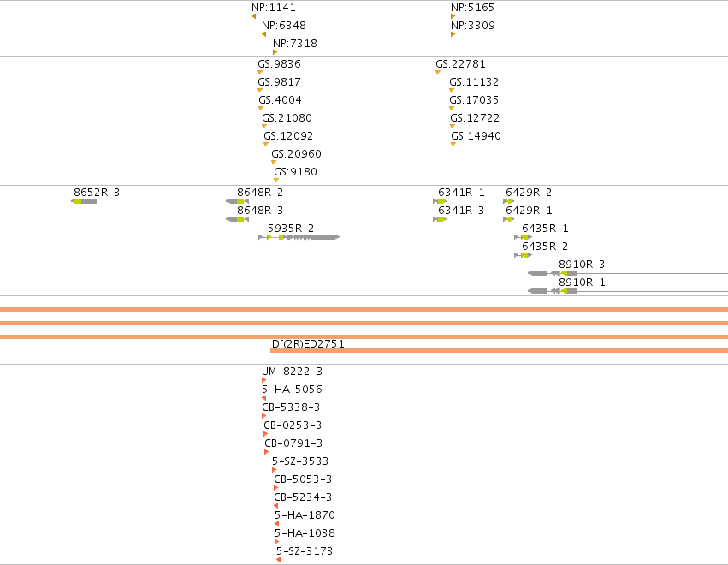
Task: Click the 5-SZ-3533 insertion
Action: (x=300, y=462)
